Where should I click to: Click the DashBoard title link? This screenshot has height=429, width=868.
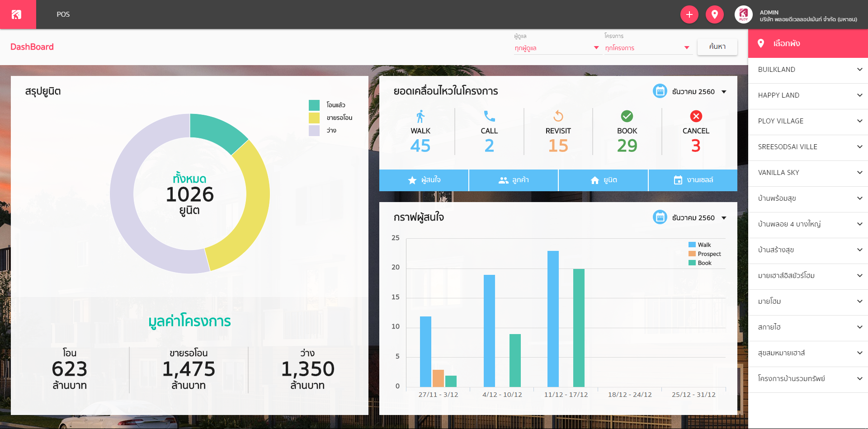point(32,47)
